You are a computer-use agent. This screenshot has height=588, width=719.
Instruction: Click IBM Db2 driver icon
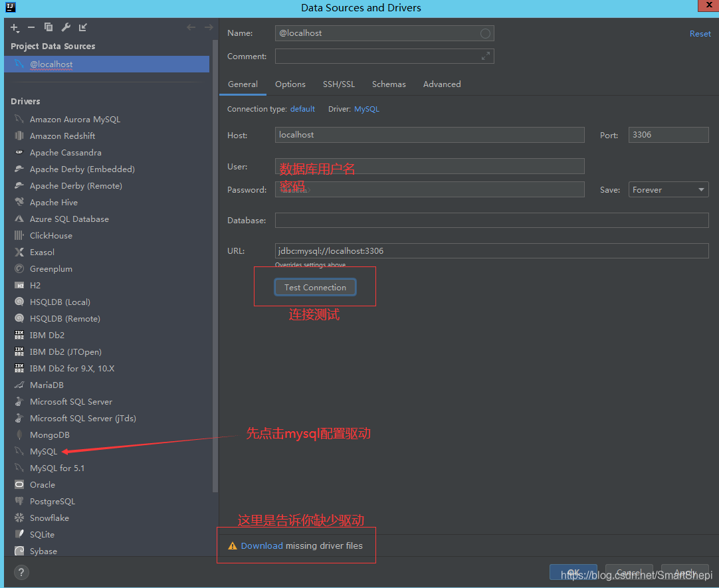(19, 335)
